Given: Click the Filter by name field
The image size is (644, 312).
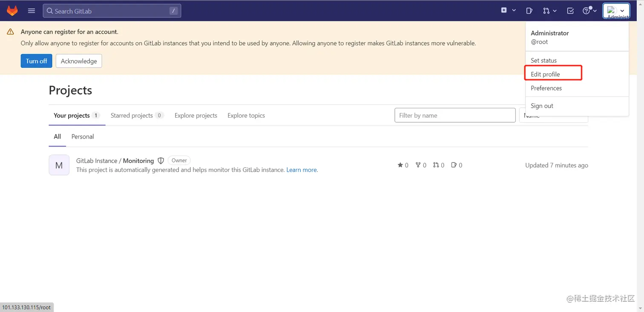Looking at the screenshot, I should pos(455,115).
